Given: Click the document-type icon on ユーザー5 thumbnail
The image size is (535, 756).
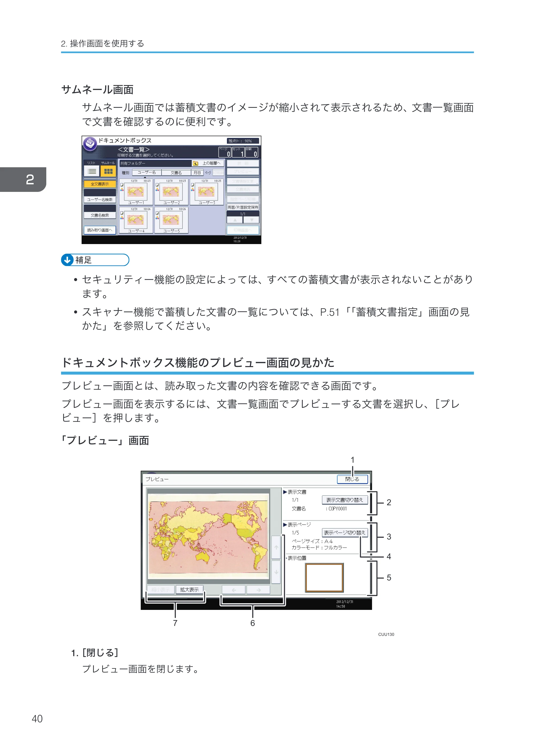Looking at the screenshot, I should tap(157, 213).
